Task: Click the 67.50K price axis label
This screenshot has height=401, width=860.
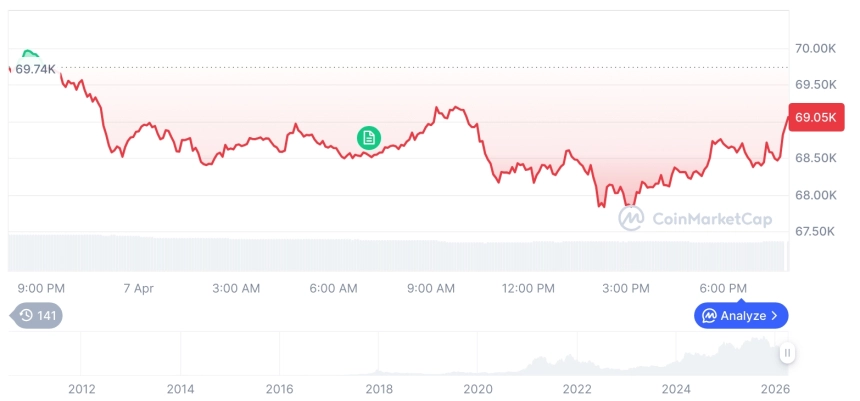Action: [x=815, y=231]
